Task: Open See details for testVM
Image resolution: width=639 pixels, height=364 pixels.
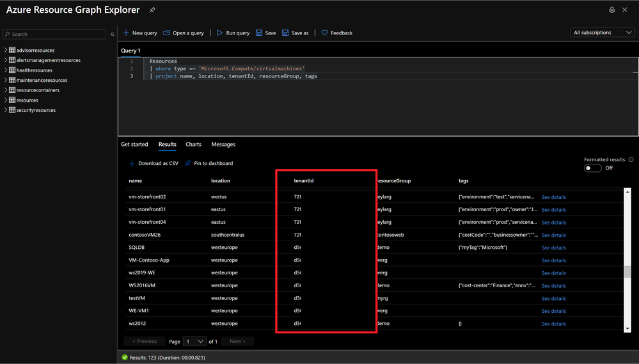Action: (553, 298)
